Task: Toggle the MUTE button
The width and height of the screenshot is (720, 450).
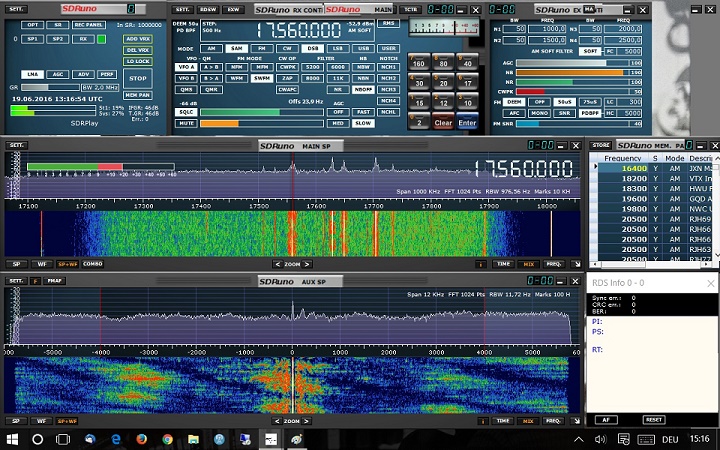Action: click(x=186, y=124)
